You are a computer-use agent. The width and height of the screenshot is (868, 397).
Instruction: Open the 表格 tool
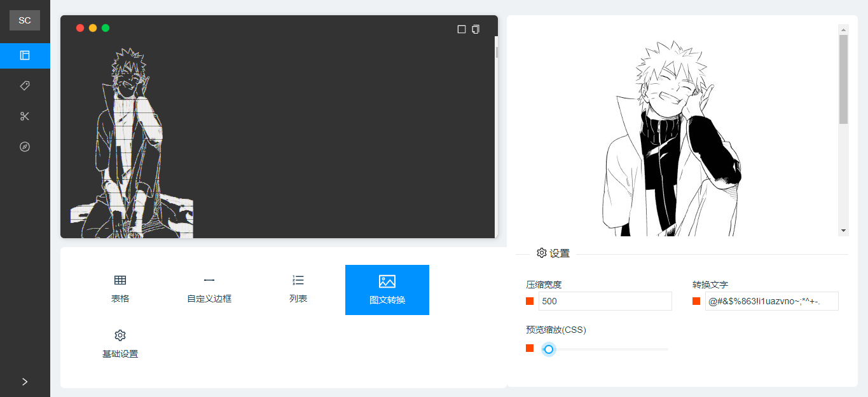[x=120, y=290]
